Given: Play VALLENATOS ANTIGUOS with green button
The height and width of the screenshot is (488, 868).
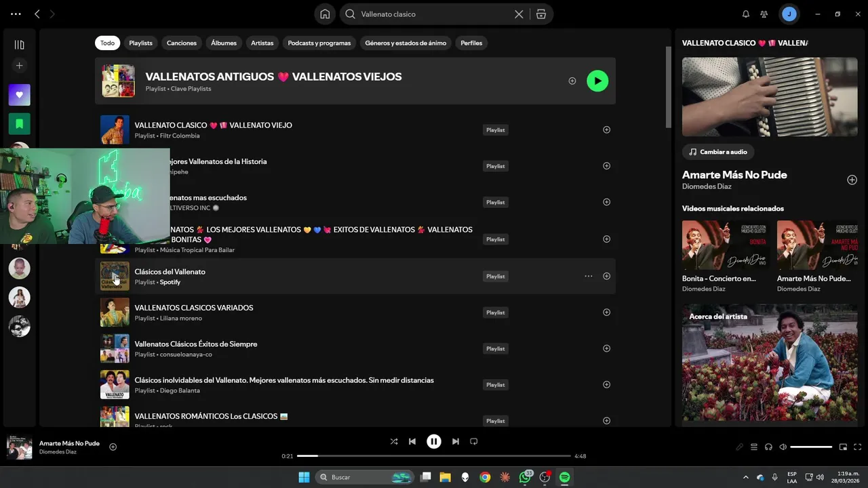Looking at the screenshot, I should [597, 81].
